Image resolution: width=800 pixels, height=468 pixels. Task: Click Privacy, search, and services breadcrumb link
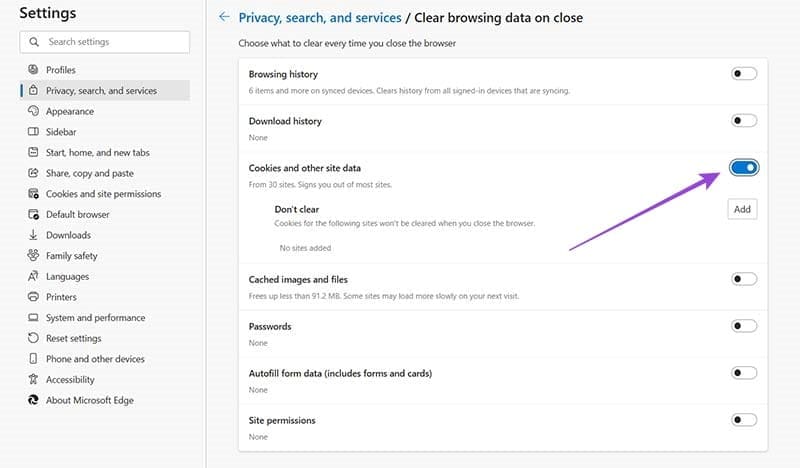tap(320, 18)
